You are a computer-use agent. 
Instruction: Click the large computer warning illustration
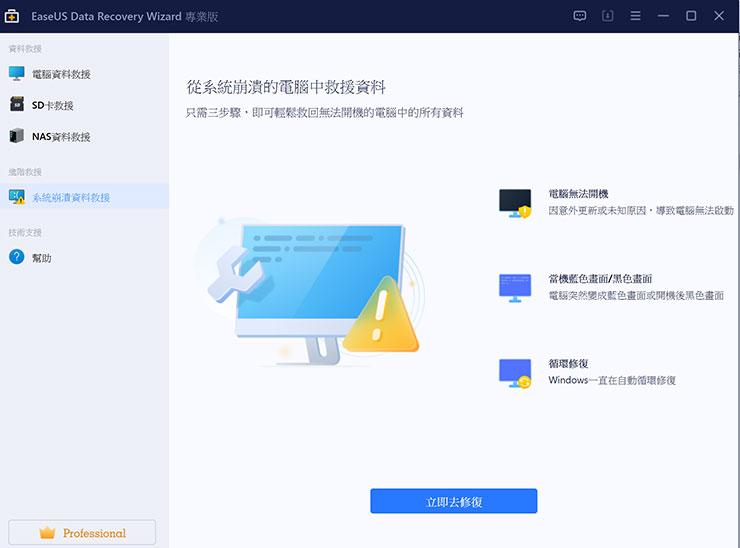click(312, 293)
